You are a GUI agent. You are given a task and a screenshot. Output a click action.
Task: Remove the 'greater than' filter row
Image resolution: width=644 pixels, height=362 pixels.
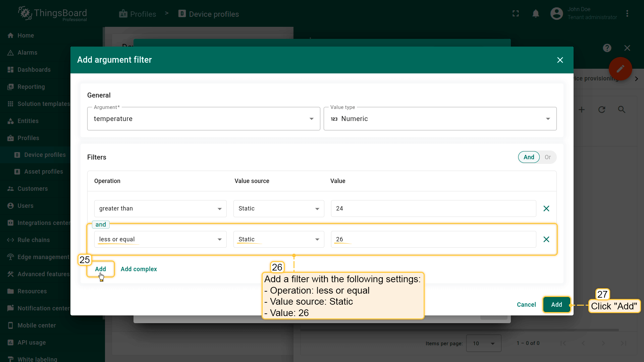pyautogui.click(x=546, y=208)
